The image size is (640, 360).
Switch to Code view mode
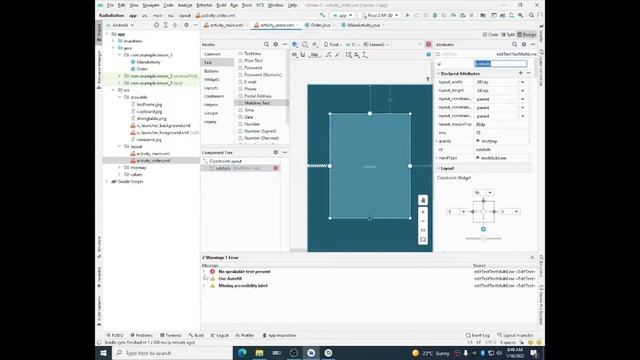490,35
